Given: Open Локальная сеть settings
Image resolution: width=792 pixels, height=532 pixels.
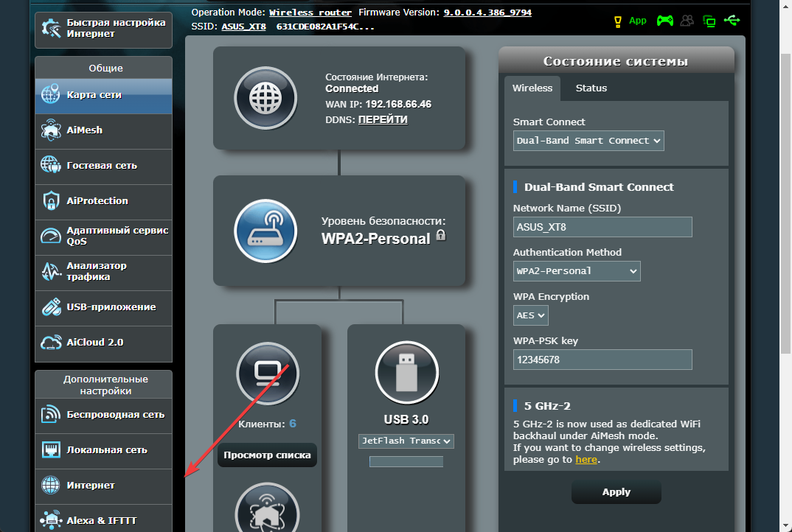Looking at the screenshot, I should click(103, 451).
